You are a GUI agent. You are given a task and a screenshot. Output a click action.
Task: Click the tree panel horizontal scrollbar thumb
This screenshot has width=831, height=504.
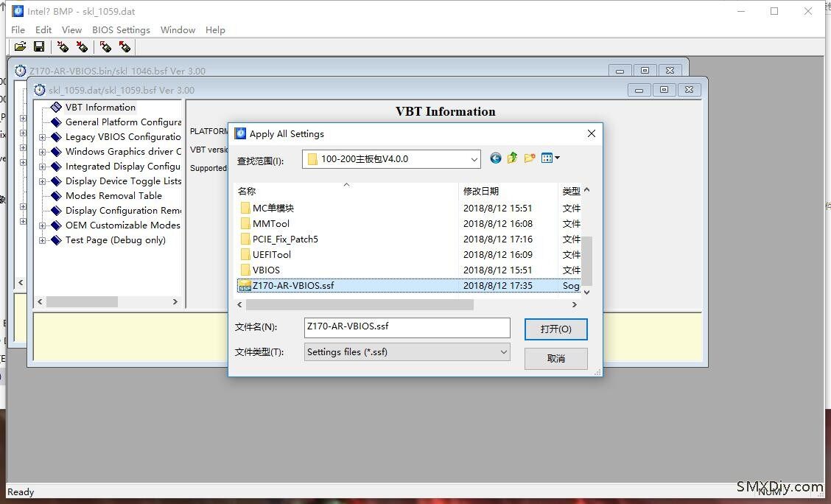click(x=83, y=301)
